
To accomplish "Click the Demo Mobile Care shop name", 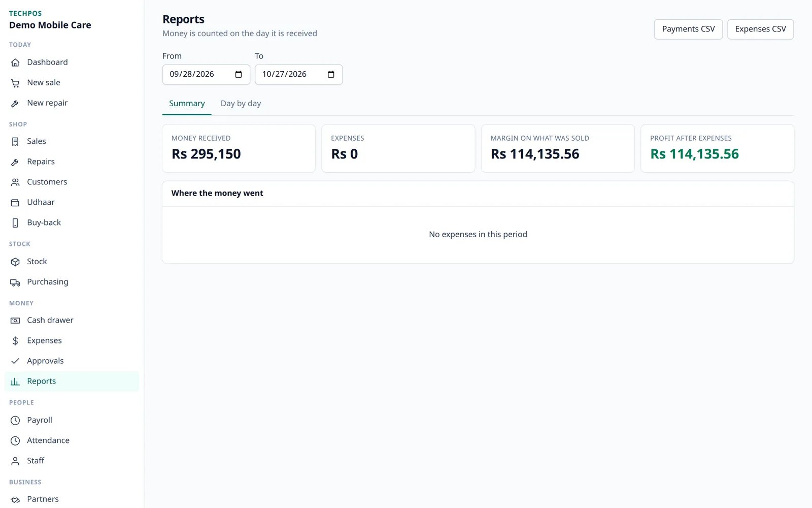I will click(x=50, y=25).
